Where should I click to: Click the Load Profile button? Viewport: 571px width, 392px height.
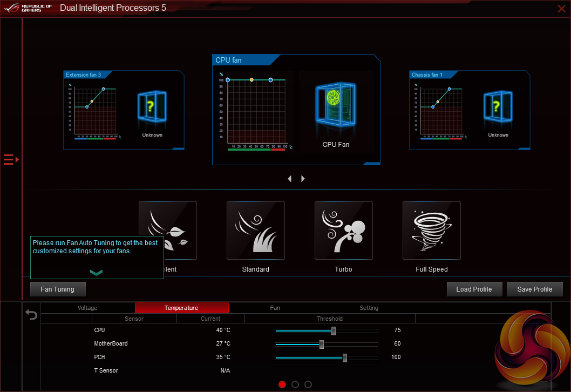click(474, 289)
